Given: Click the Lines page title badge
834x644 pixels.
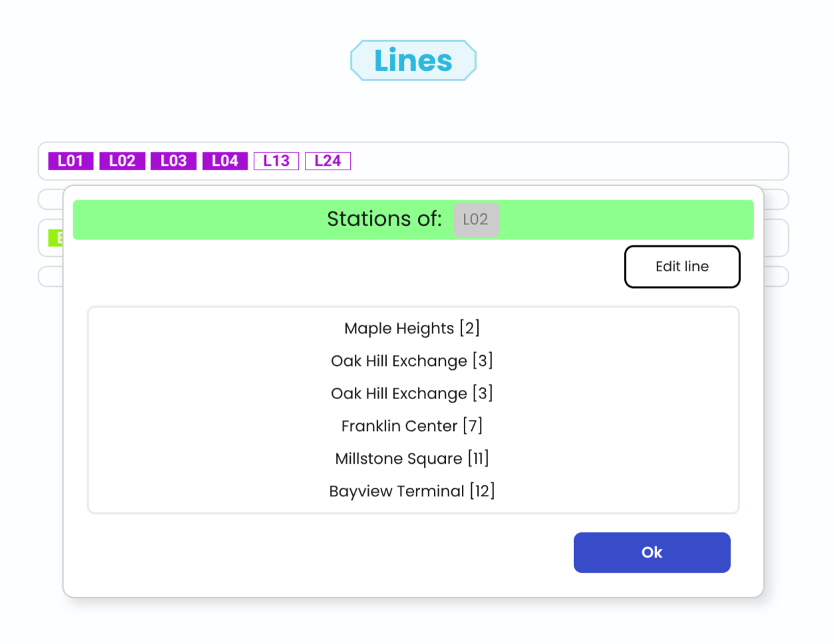Looking at the screenshot, I should coord(413,61).
